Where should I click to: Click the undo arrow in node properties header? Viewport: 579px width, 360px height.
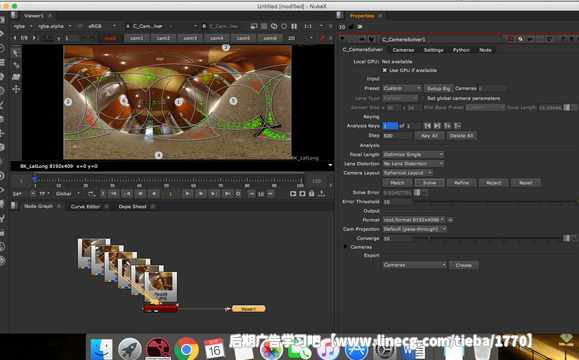[531, 39]
